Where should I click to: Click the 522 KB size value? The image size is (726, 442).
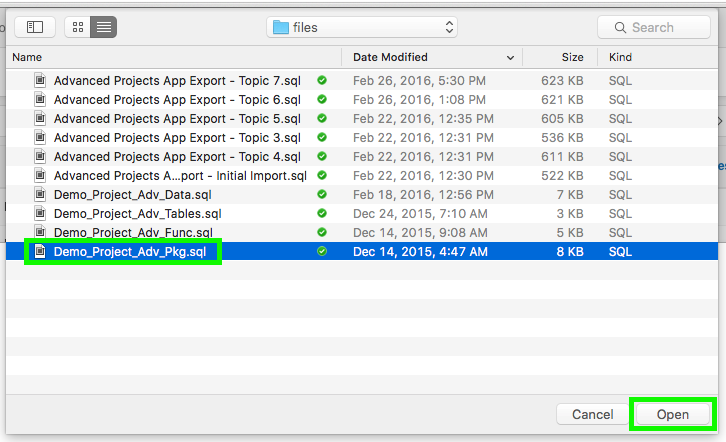(562, 175)
